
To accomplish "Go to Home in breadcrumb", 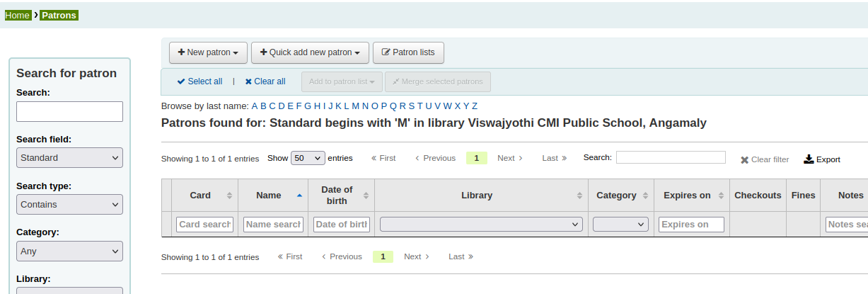I will click(17, 15).
